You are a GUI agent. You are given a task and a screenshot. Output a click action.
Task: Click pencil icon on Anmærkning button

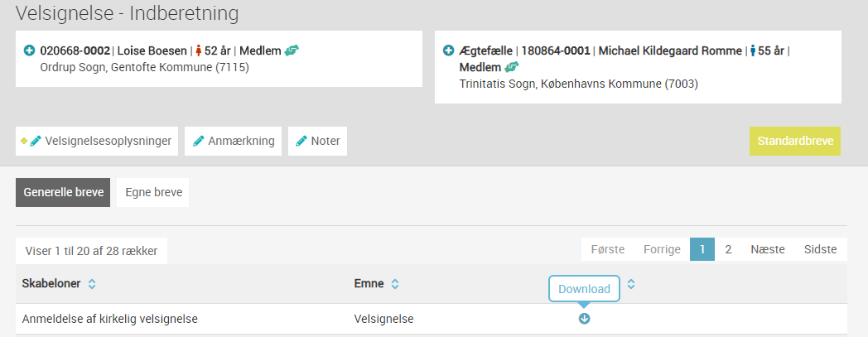click(198, 141)
